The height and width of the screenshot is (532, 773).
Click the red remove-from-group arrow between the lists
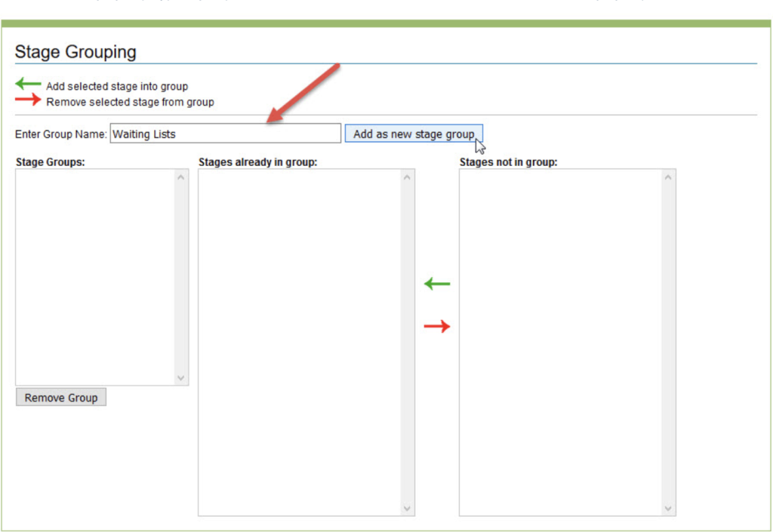pyautogui.click(x=436, y=326)
